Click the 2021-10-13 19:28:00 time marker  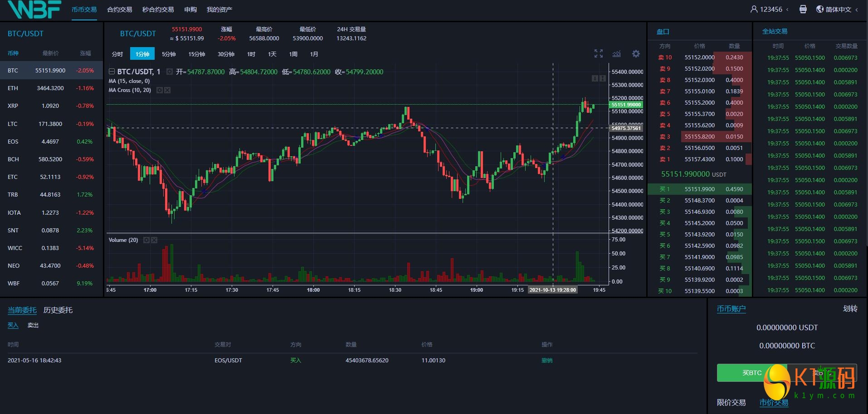pyautogui.click(x=553, y=290)
